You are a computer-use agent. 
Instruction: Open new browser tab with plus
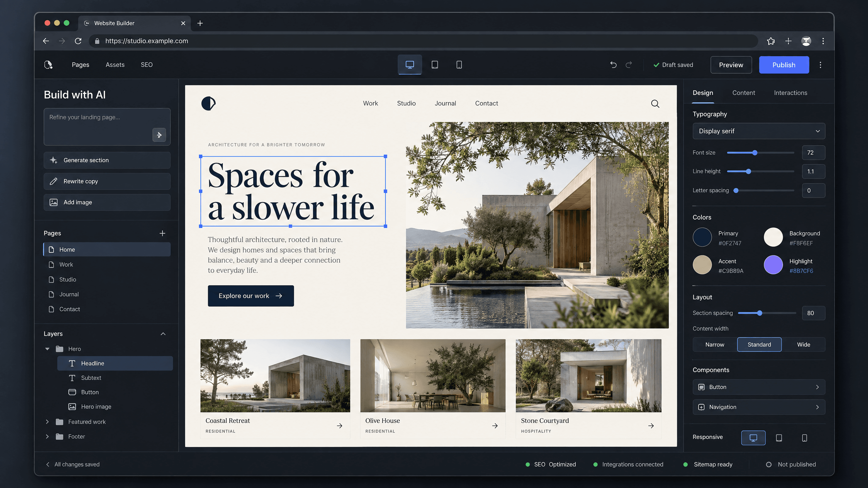200,23
